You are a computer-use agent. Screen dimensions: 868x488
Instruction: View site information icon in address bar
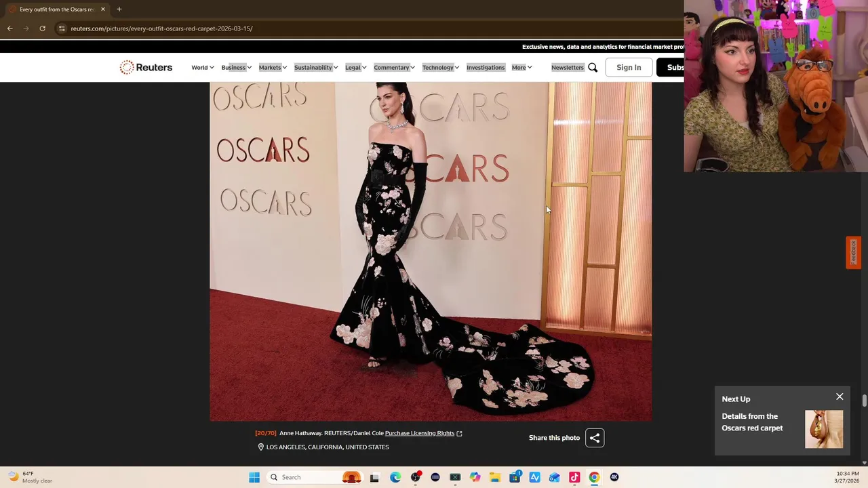coord(62,28)
